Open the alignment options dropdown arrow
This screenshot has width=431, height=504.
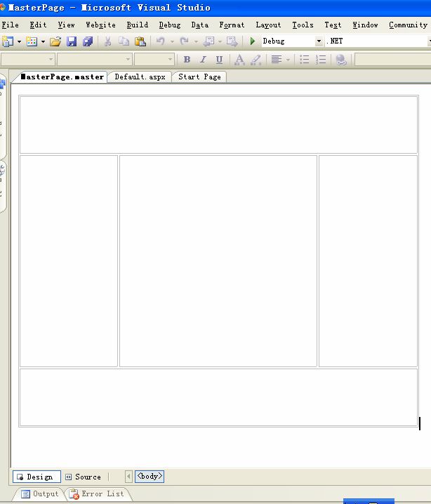pos(288,60)
